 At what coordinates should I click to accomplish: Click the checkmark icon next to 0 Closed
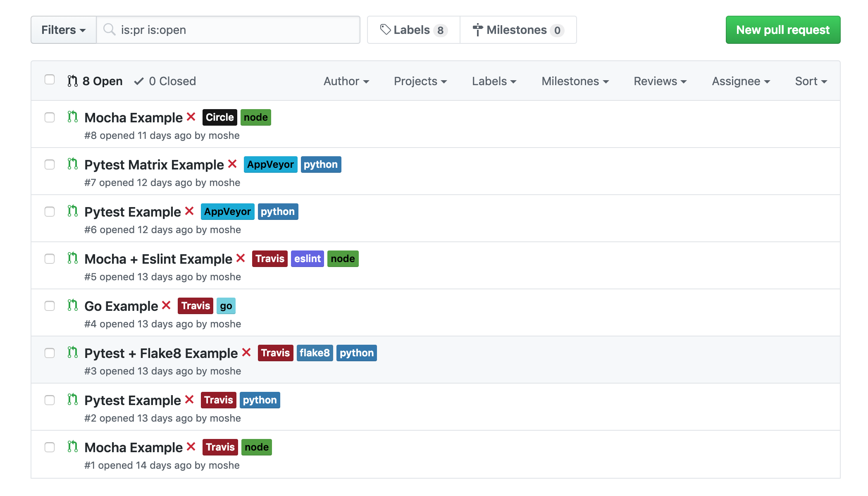[139, 81]
